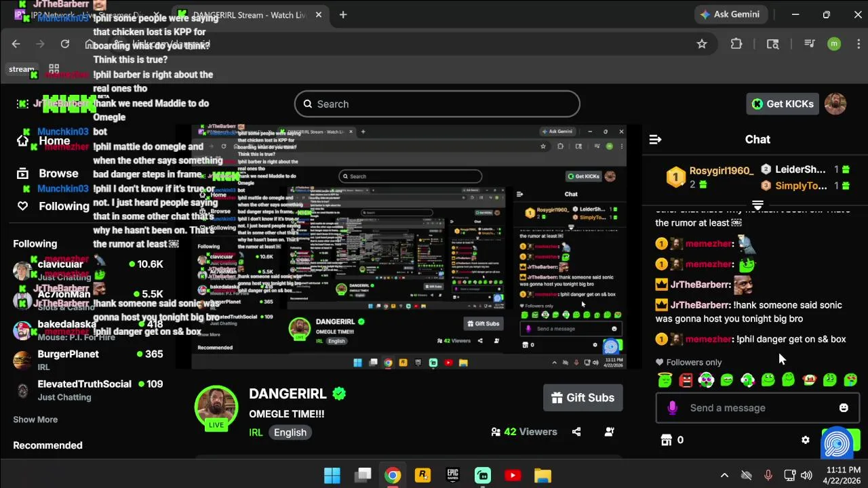Click the live stream video player
This screenshot has height=488, width=868.
[408, 247]
